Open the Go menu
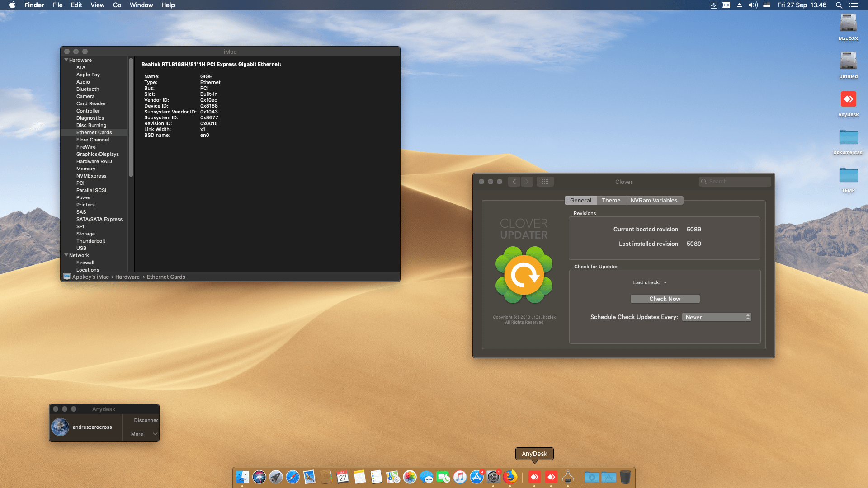The height and width of the screenshot is (488, 868). pyautogui.click(x=117, y=5)
